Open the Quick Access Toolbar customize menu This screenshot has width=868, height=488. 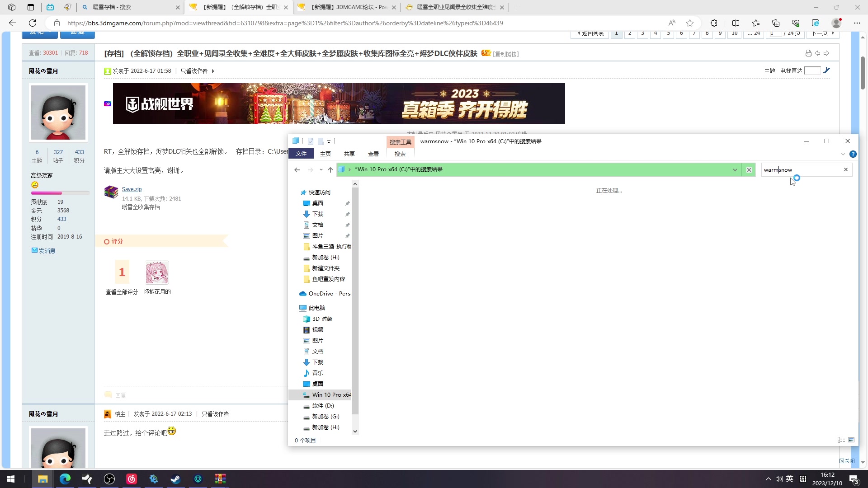click(x=329, y=142)
